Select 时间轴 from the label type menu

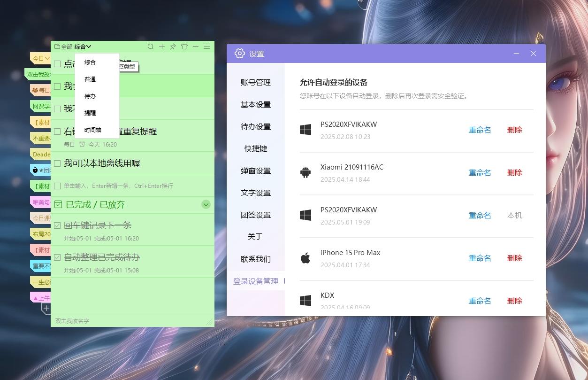pos(92,130)
